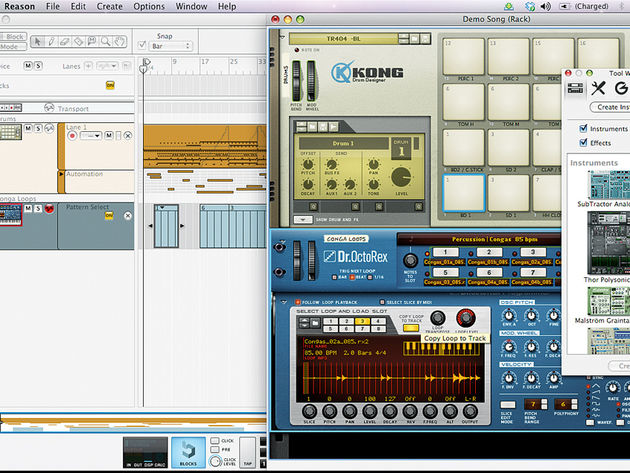The width and height of the screenshot is (630, 473).
Task: Mute the Conga Loops track
Action: [x=28, y=208]
